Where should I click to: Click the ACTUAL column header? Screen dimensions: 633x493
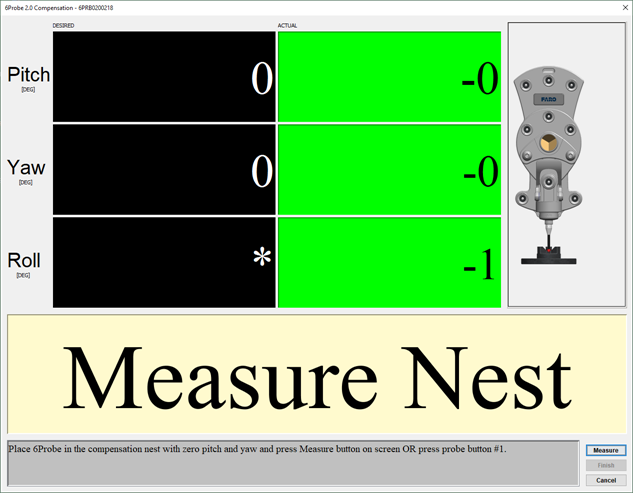click(x=287, y=25)
